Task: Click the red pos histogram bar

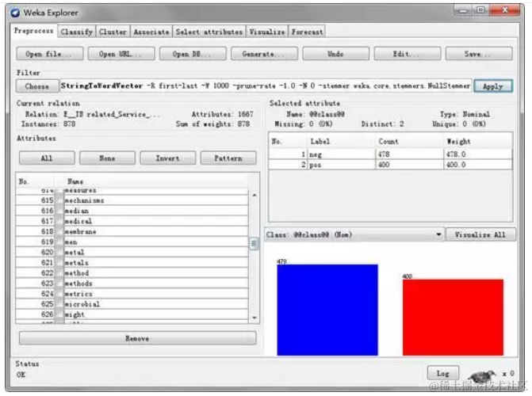Action: [x=453, y=318]
